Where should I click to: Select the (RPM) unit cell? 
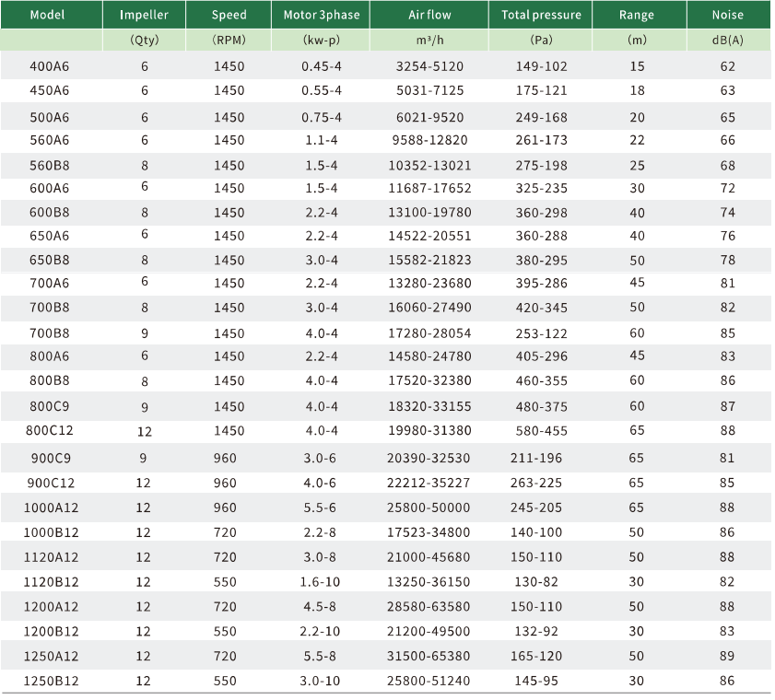(229, 40)
